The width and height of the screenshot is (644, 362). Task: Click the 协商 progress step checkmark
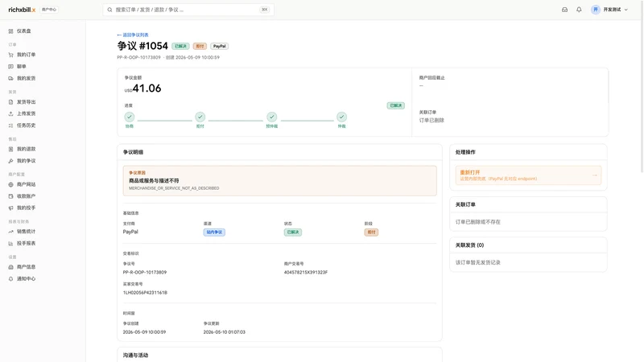coord(130,117)
